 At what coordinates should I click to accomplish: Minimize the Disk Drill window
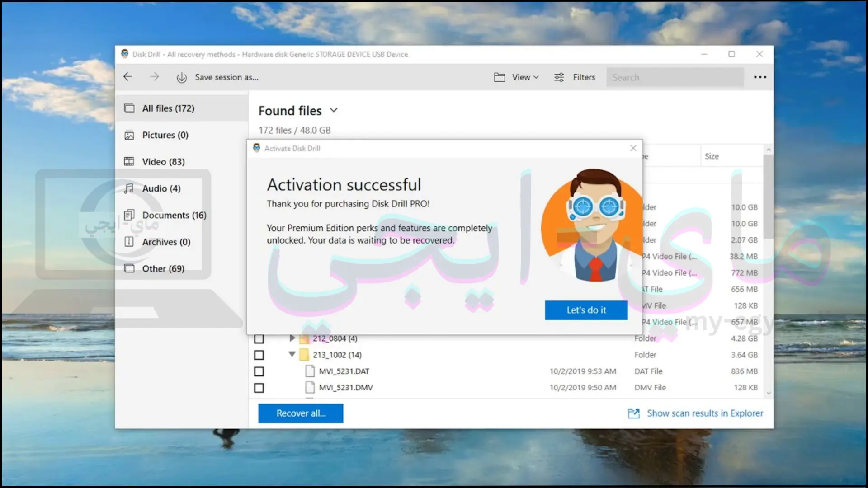(704, 54)
